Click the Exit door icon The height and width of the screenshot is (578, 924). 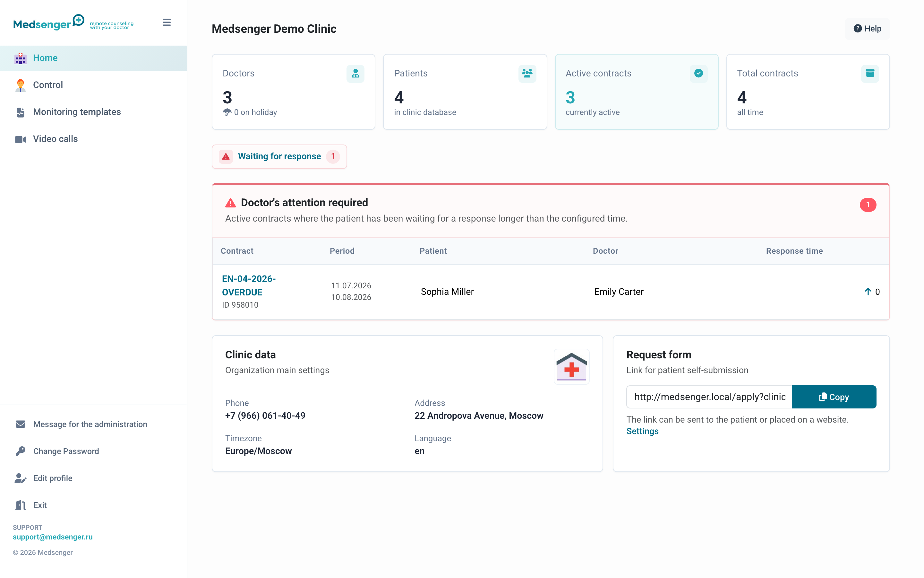click(x=21, y=505)
